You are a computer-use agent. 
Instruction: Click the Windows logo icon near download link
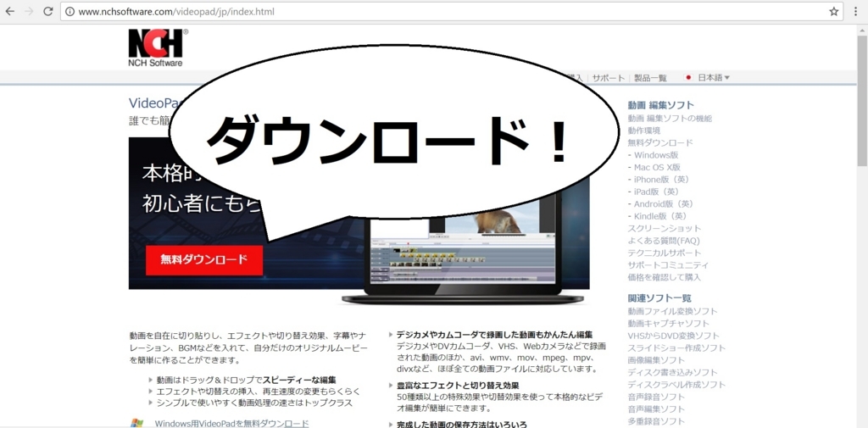tap(136, 423)
